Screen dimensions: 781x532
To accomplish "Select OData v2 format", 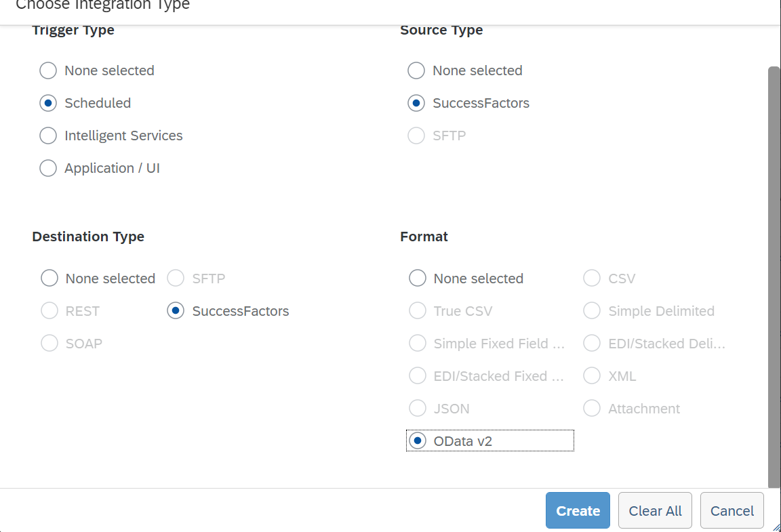I will pyautogui.click(x=418, y=441).
